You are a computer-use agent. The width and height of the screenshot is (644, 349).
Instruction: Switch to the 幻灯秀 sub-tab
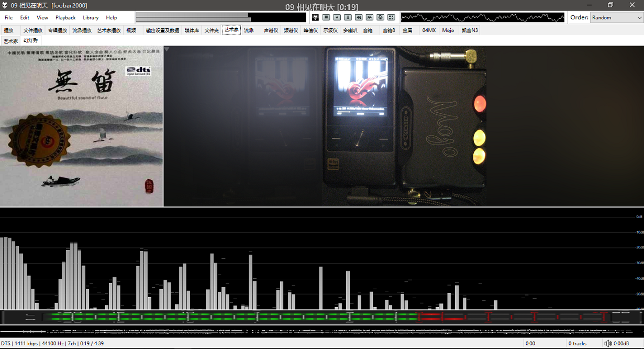tap(30, 40)
